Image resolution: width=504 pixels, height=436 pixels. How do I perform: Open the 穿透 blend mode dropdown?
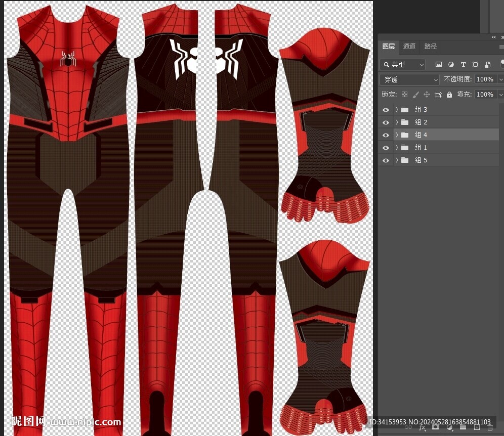coord(409,79)
